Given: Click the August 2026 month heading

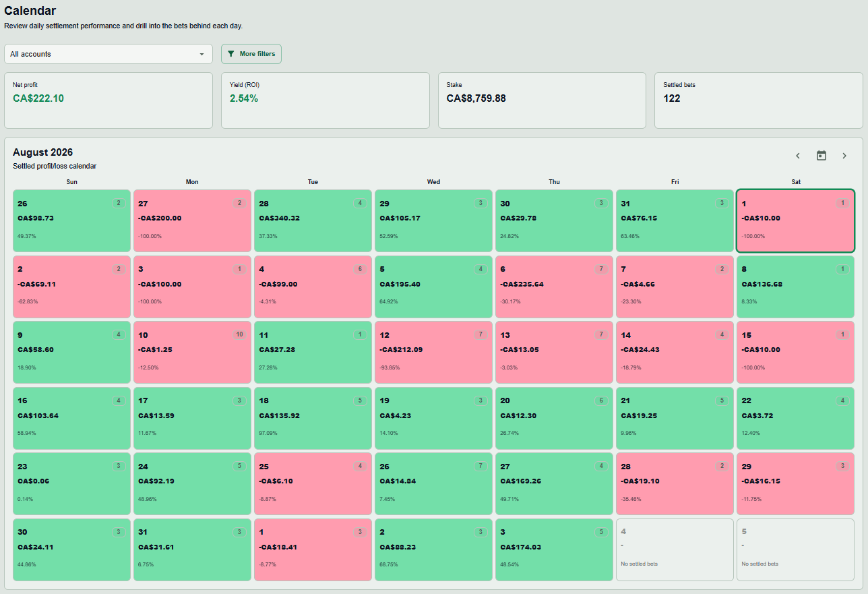Looking at the screenshot, I should pyautogui.click(x=42, y=152).
